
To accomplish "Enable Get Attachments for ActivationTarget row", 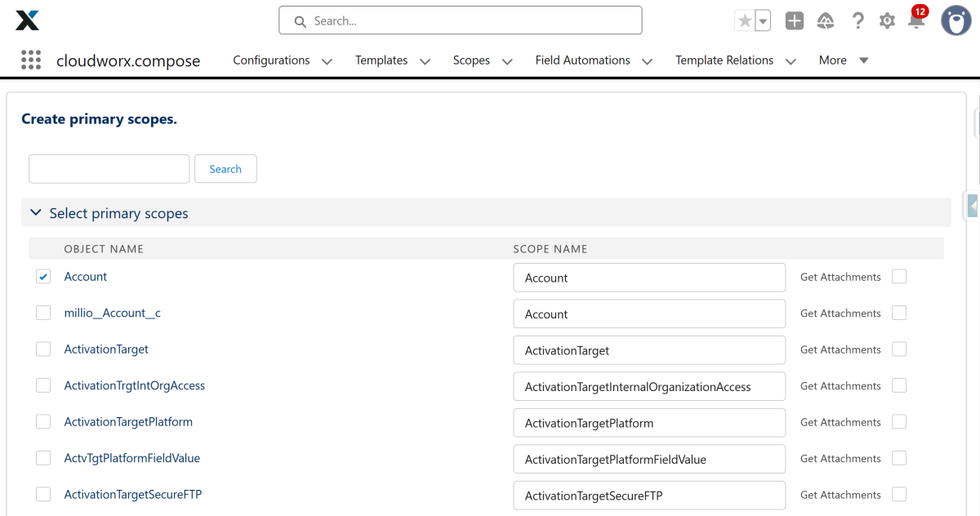I will click(899, 349).
